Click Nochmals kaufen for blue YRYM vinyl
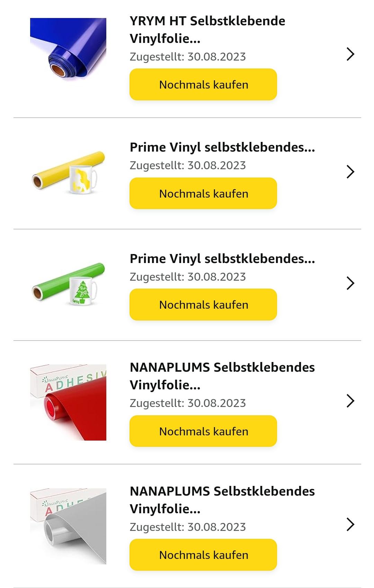Screen dimensions: 374x588 click(x=203, y=84)
